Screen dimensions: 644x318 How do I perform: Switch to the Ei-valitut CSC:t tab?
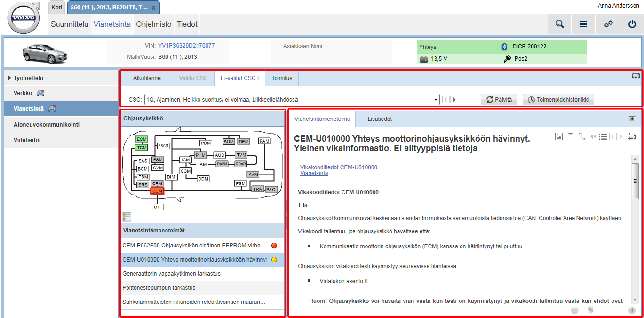240,78
